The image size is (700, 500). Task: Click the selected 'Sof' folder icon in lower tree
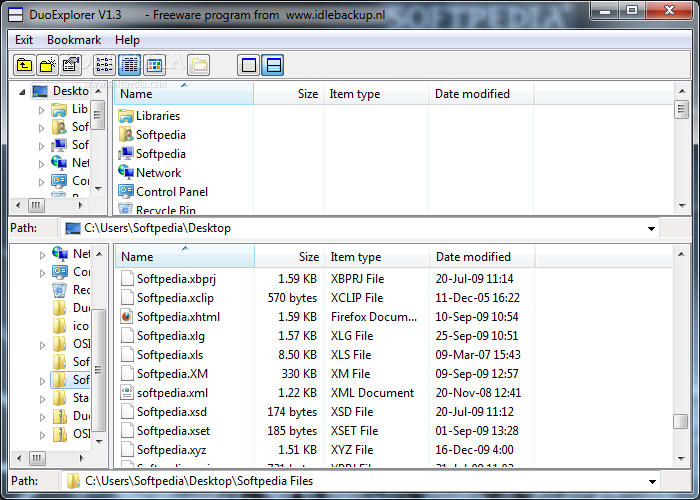click(x=59, y=380)
